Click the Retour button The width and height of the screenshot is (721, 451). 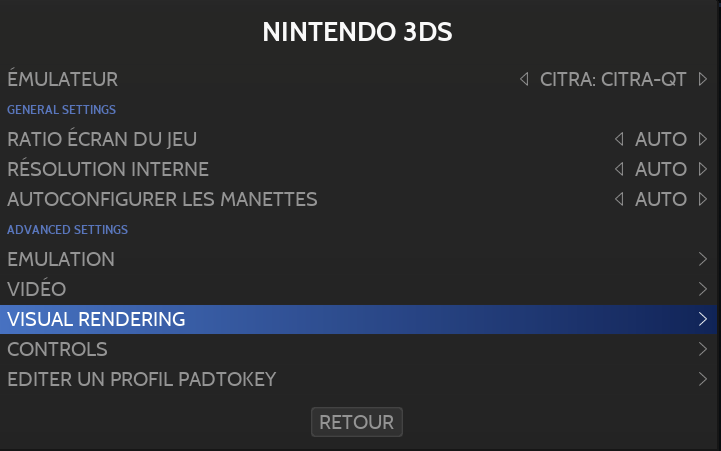tap(357, 422)
